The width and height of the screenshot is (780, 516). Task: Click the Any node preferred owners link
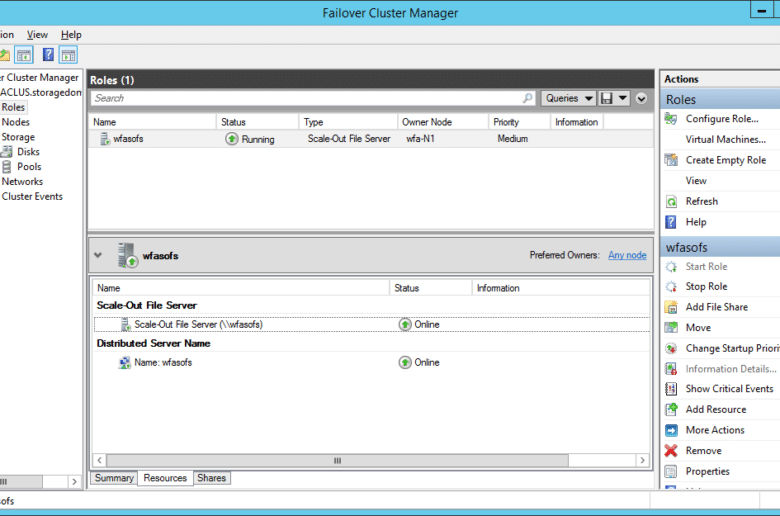(x=627, y=255)
